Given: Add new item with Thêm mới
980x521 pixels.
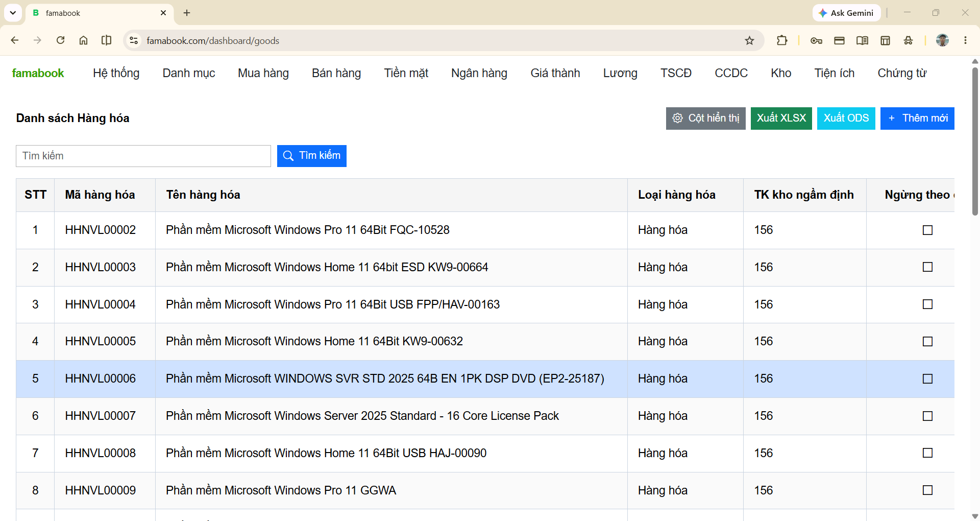Looking at the screenshot, I should 917,119.
